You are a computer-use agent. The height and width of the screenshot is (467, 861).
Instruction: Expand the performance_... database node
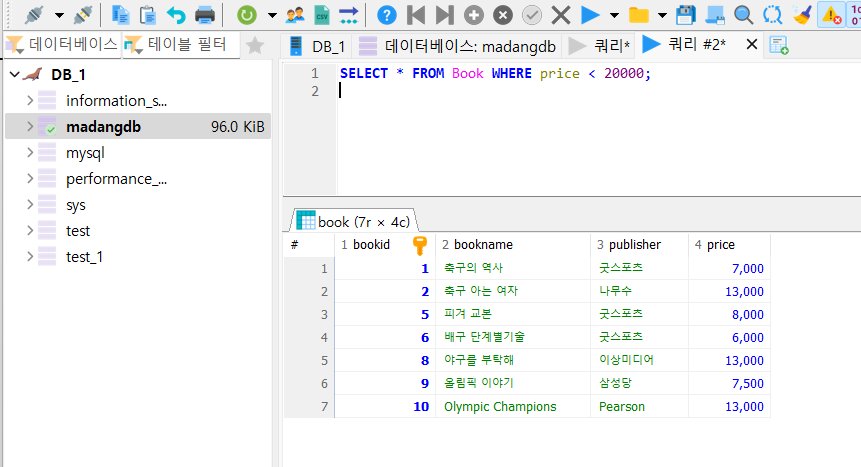[30, 179]
